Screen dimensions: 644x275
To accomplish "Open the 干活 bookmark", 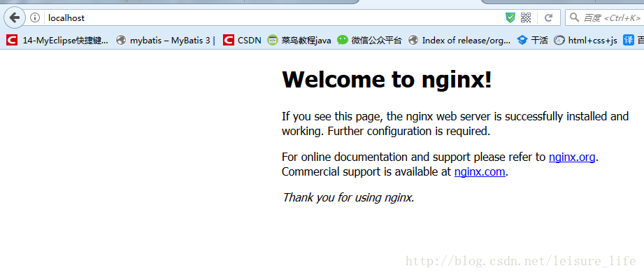I will [532, 41].
